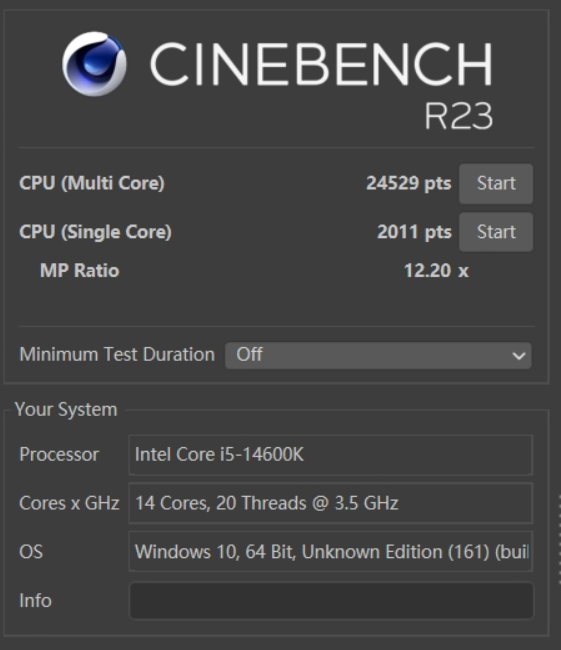Click the CINEBENCH title text
Viewport: 561px width, 650px height.
(x=321, y=64)
